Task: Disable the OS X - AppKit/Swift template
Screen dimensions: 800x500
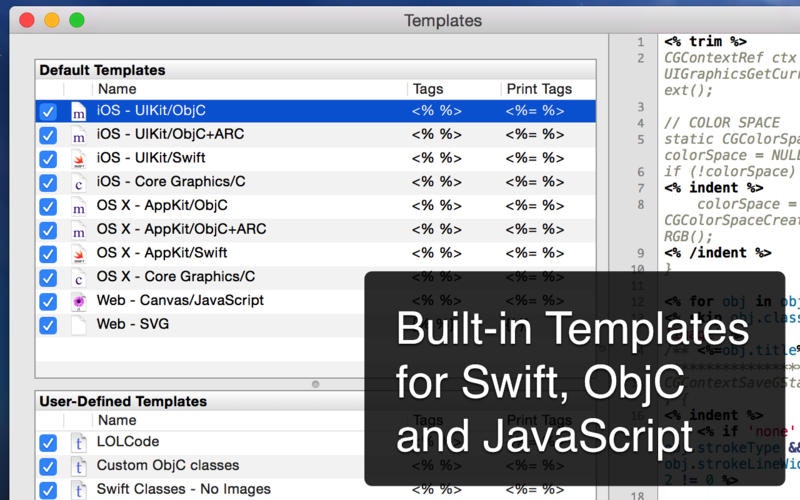Action: coord(48,254)
